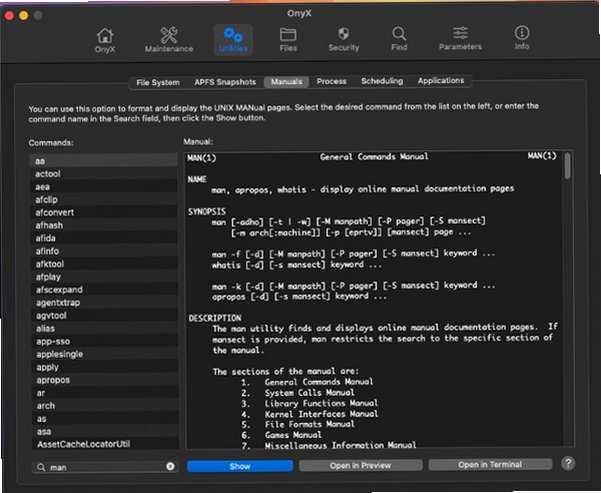Select the afplay command
The image size is (601, 493).
(104, 277)
